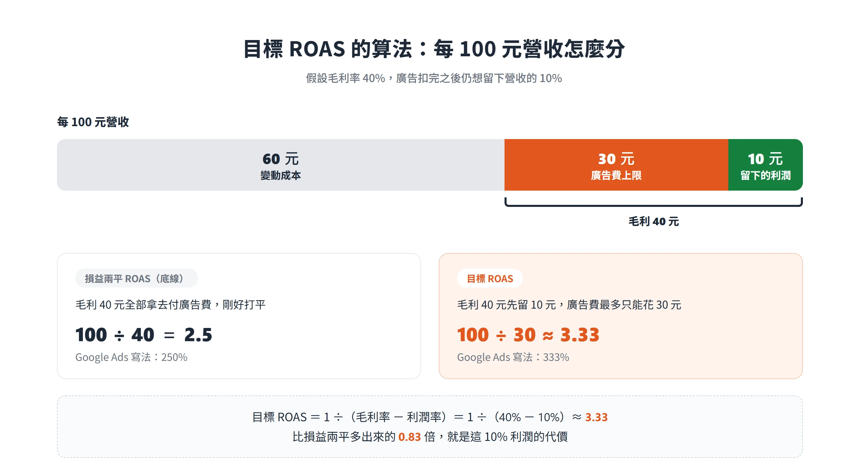The width and height of the screenshot is (868, 466).
Task: Click the orange 目標 ROAS pill label
Action: point(490,278)
